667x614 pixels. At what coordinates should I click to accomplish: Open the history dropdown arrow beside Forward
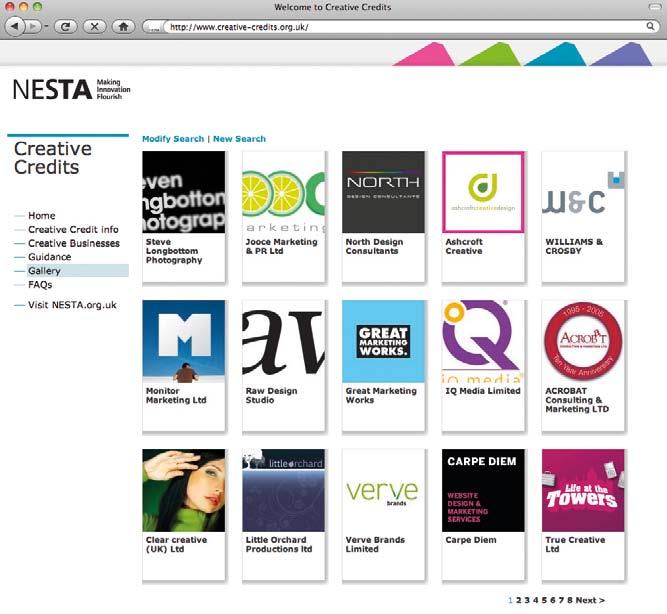coord(46,27)
